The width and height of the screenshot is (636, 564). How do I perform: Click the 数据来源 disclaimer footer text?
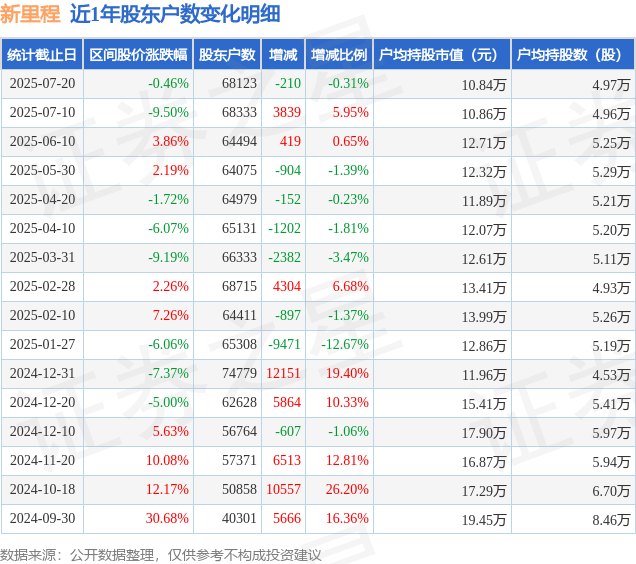[161, 555]
